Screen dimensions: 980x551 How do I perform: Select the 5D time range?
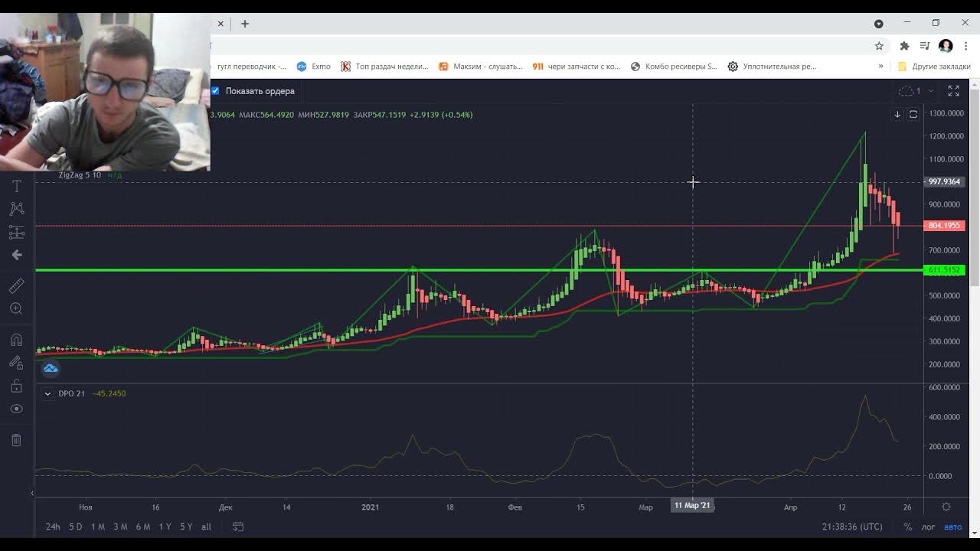pyautogui.click(x=75, y=527)
